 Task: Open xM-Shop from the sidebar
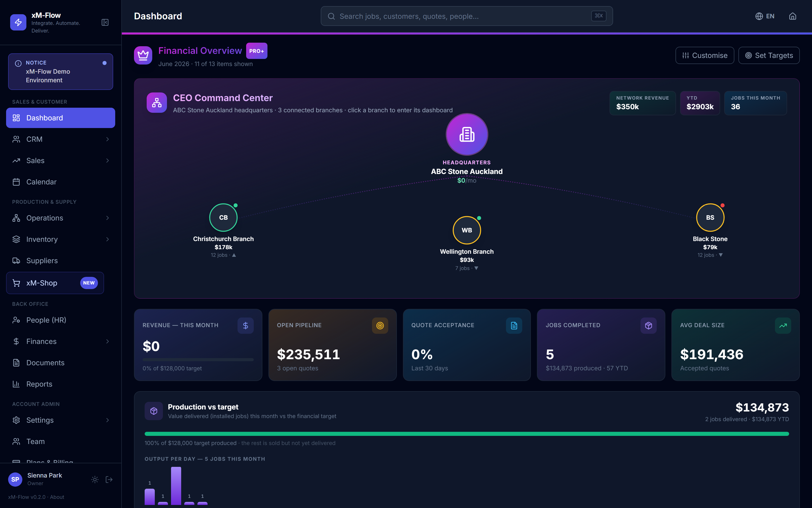click(55, 283)
